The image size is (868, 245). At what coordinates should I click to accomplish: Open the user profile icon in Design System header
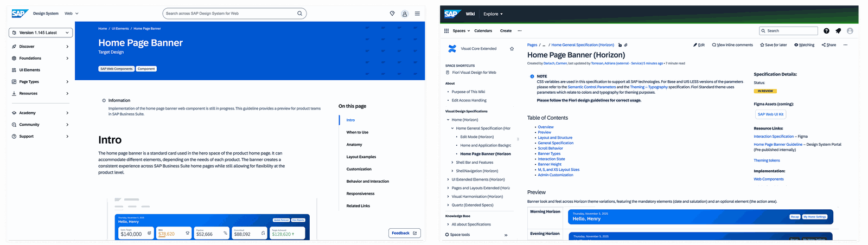coord(405,14)
